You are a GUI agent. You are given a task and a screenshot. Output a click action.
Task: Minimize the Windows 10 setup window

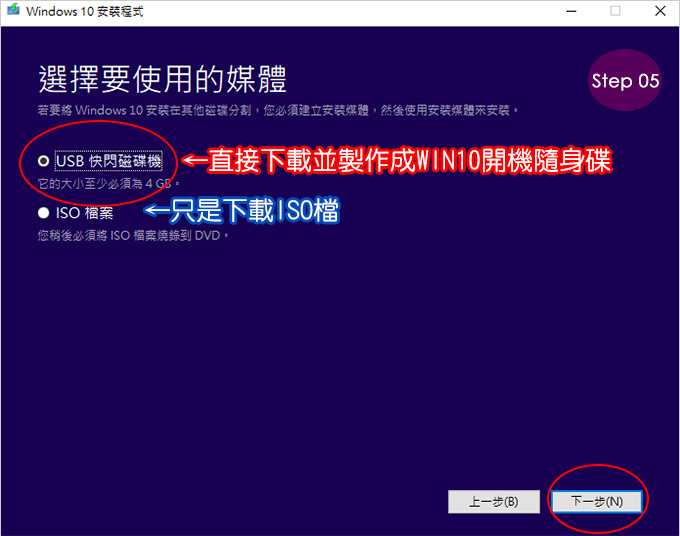(572, 11)
